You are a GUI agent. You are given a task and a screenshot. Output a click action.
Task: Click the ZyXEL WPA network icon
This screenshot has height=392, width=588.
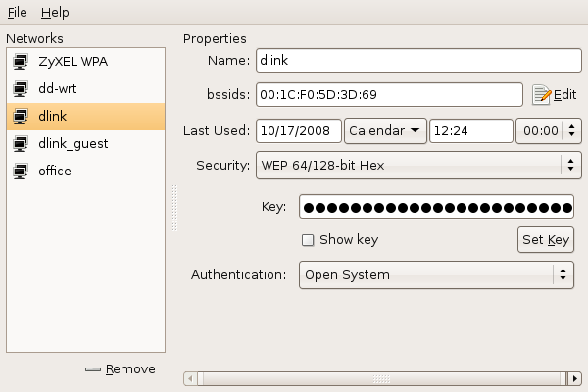point(20,62)
